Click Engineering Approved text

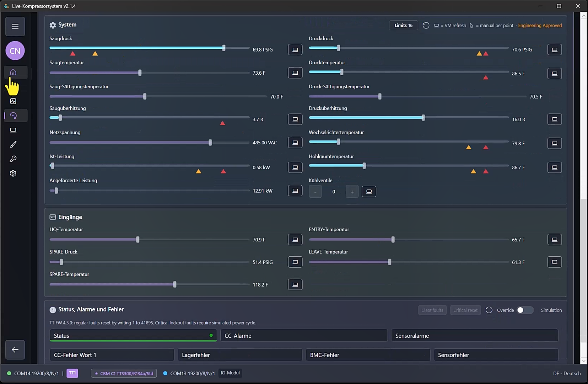click(x=540, y=25)
